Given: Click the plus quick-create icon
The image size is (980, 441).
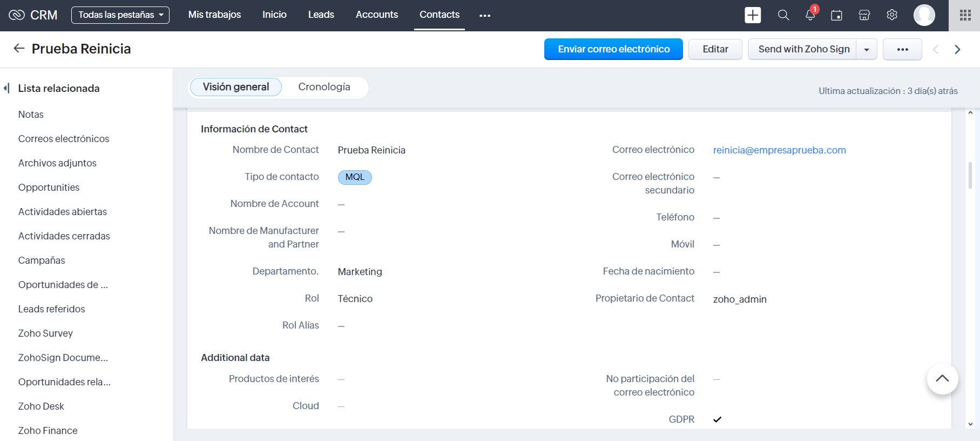Looking at the screenshot, I should click(753, 15).
